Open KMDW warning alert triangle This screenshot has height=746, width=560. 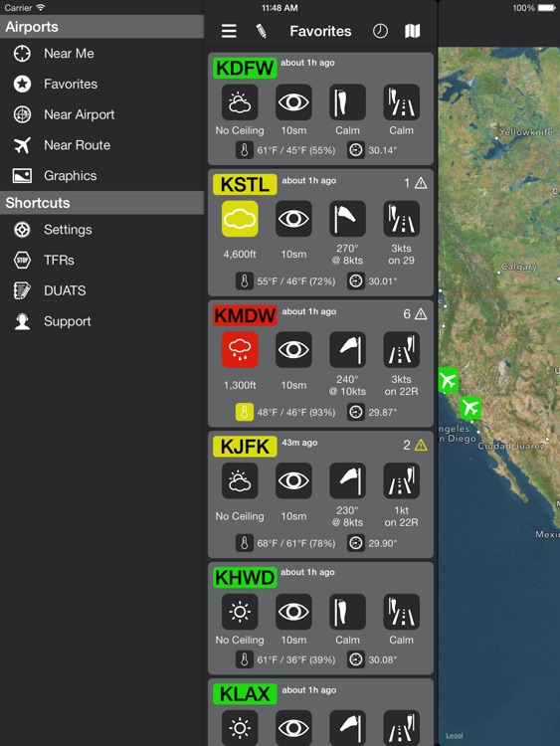(421, 314)
